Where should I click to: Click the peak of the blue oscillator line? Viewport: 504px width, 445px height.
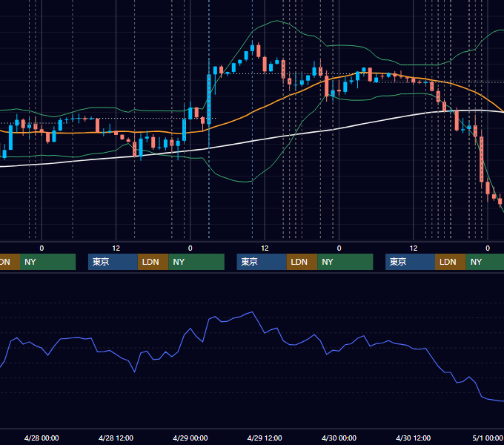point(252,312)
